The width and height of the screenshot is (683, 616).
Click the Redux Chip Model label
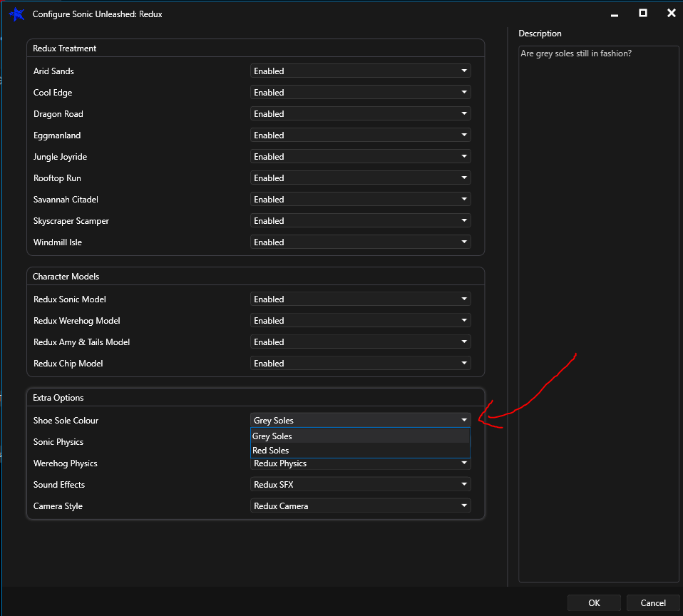coord(68,364)
